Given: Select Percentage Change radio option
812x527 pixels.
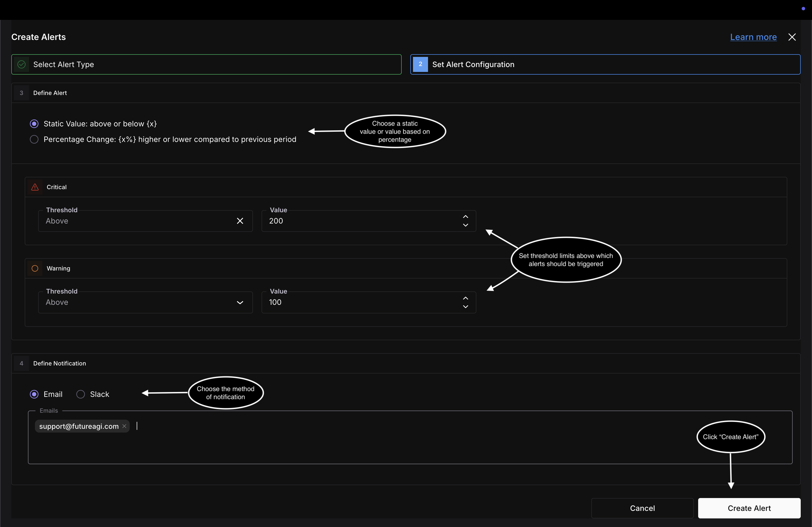Looking at the screenshot, I should pyautogui.click(x=34, y=140).
